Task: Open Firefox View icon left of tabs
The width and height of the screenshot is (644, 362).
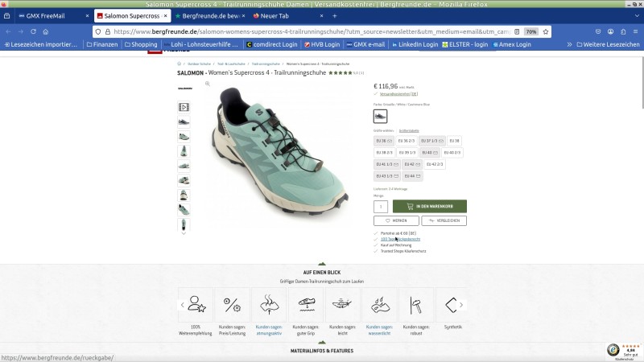Action: pyautogui.click(x=6, y=15)
